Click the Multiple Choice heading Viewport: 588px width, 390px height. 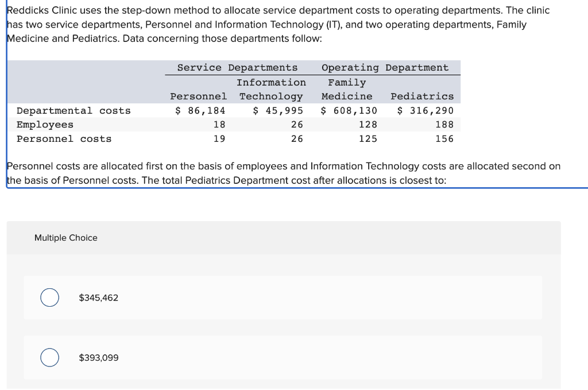(66, 238)
